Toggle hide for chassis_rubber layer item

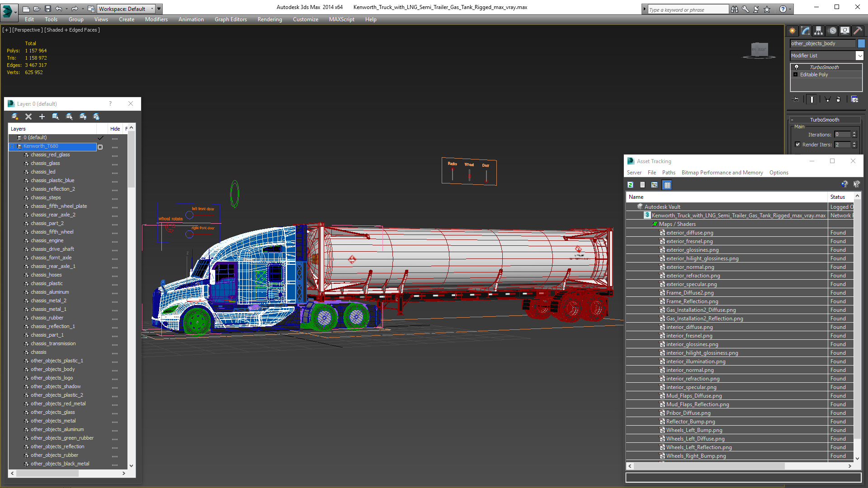(115, 319)
